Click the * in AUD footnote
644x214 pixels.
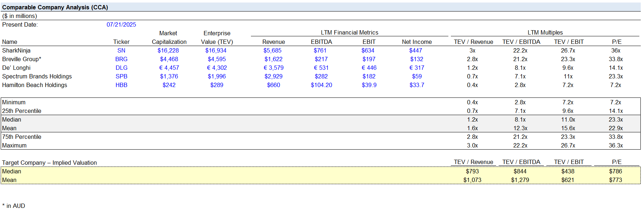click(14, 206)
